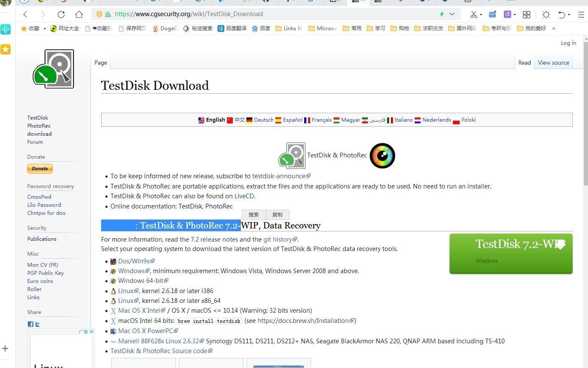This screenshot has height=368, width=588.
Task: Open the four-square apps grid icon
Action: click(x=526, y=14)
